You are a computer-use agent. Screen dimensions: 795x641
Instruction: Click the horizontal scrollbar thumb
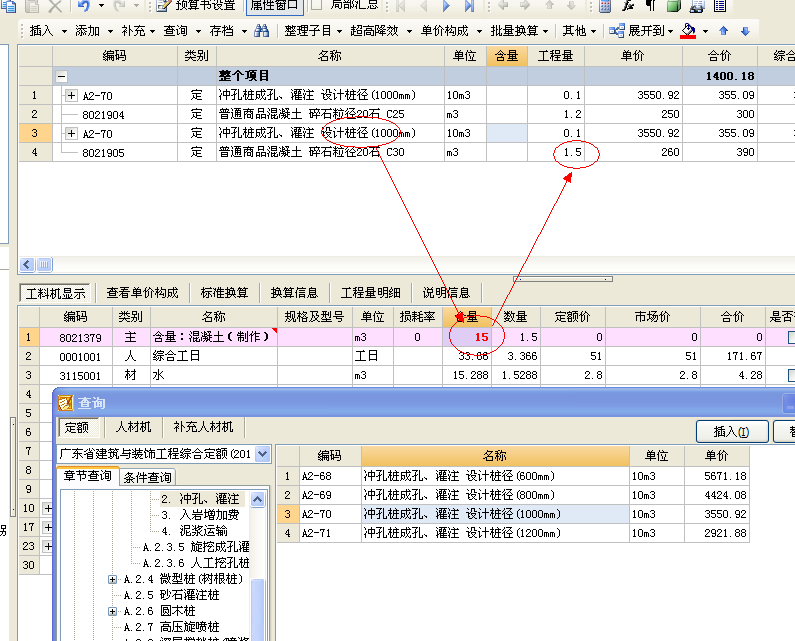coord(44,264)
